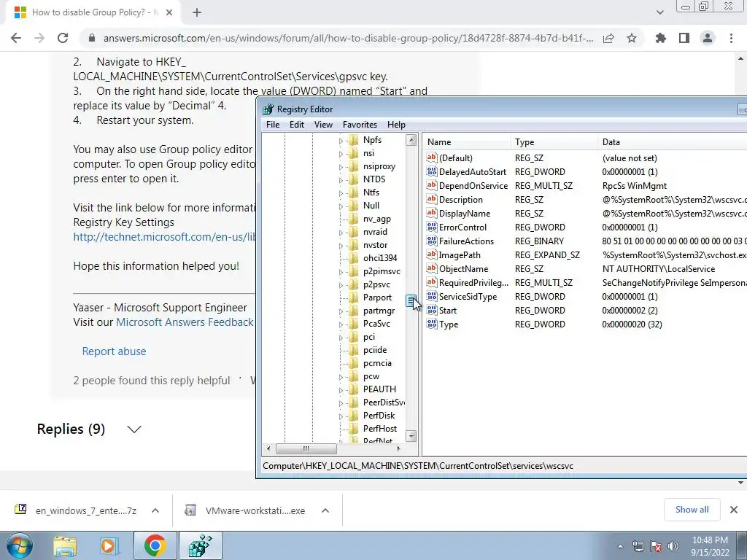Image resolution: width=747 pixels, height=560 pixels.
Task: Open the View menu in Registry Editor
Action: point(323,124)
